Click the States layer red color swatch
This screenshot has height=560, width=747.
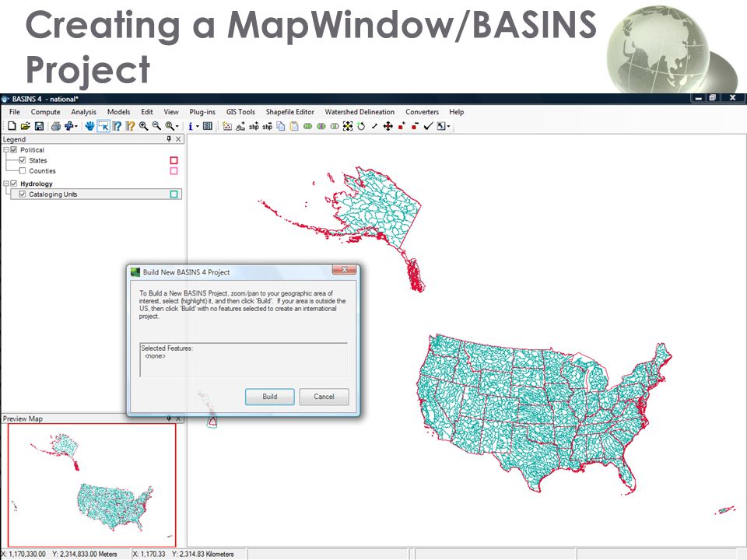[174, 160]
